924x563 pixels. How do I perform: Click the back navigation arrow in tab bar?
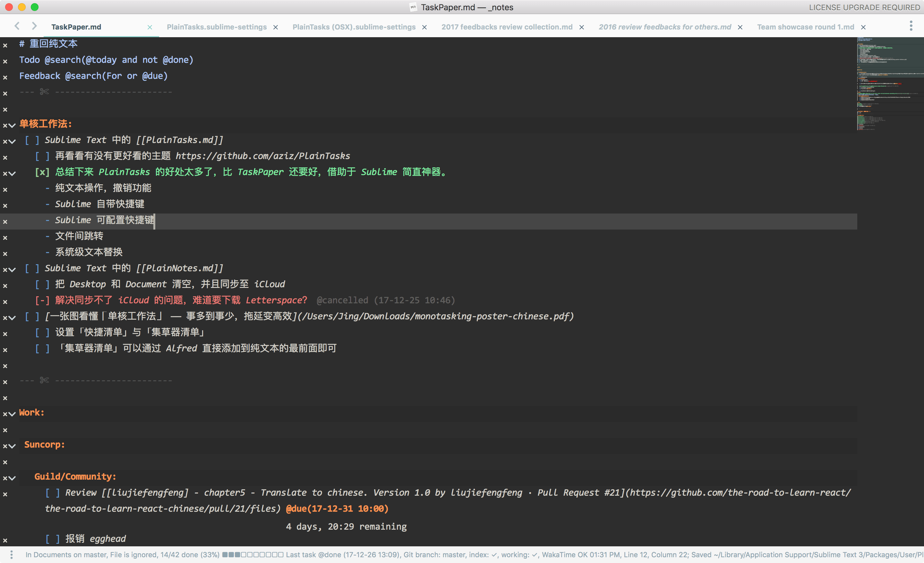click(17, 26)
